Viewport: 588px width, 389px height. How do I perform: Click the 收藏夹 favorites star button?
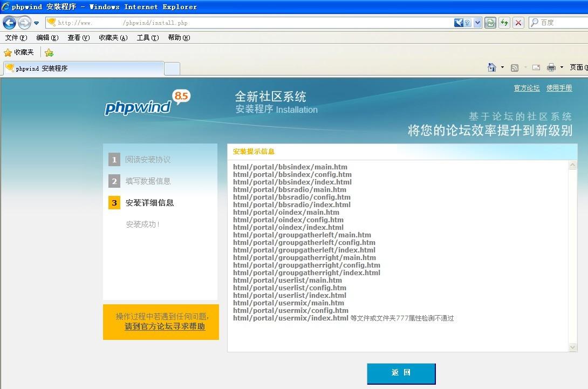point(19,52)
